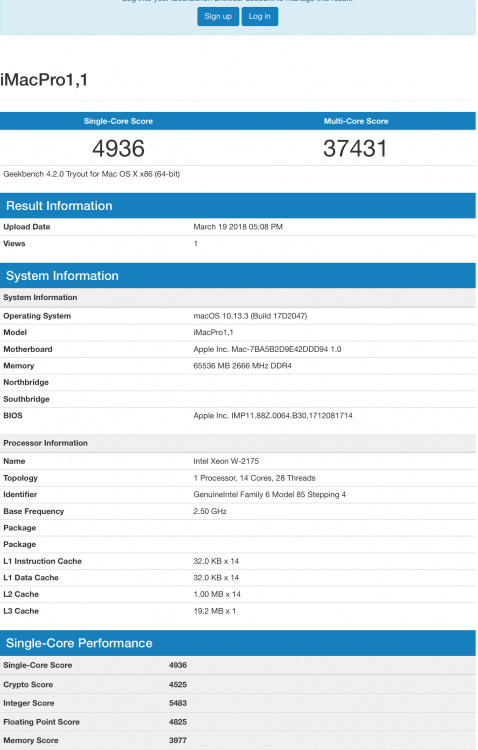Image resolution: width=478 pixels, height=750 pixels.
Task: Click the Southbridge row label
Action: click(26, 399)
